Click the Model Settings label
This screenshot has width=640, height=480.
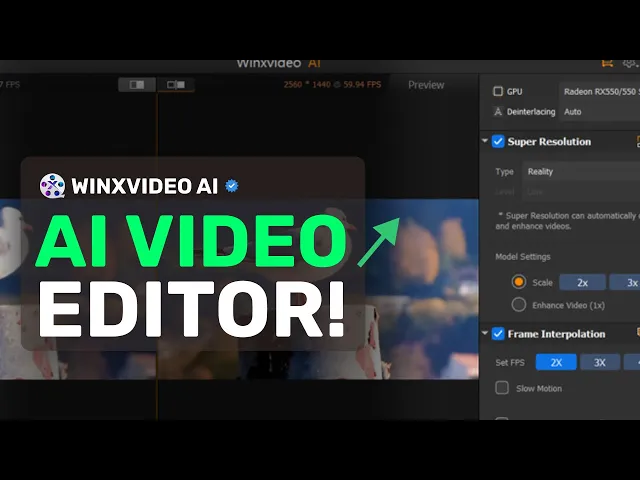click(523, 257)
